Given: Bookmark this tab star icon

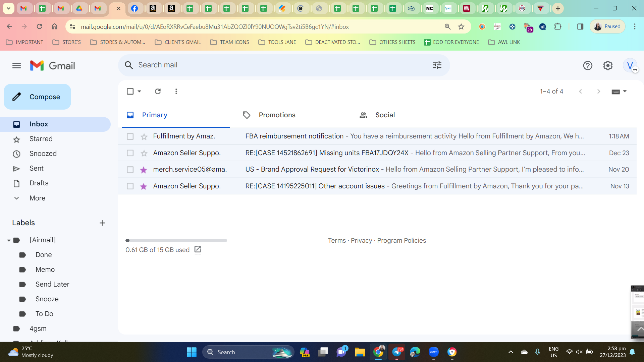Looking at the screenshot, I should [x=461, y=26].
